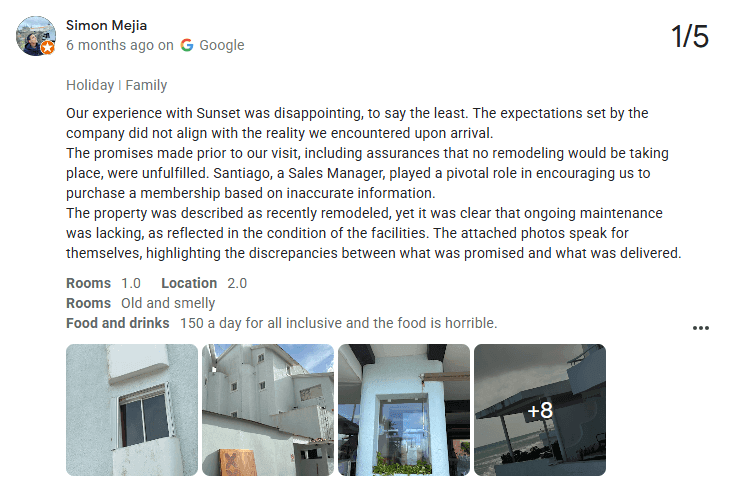Click the Rooms 1.0 rating
The image size is (751, 485).
[103, 283]
